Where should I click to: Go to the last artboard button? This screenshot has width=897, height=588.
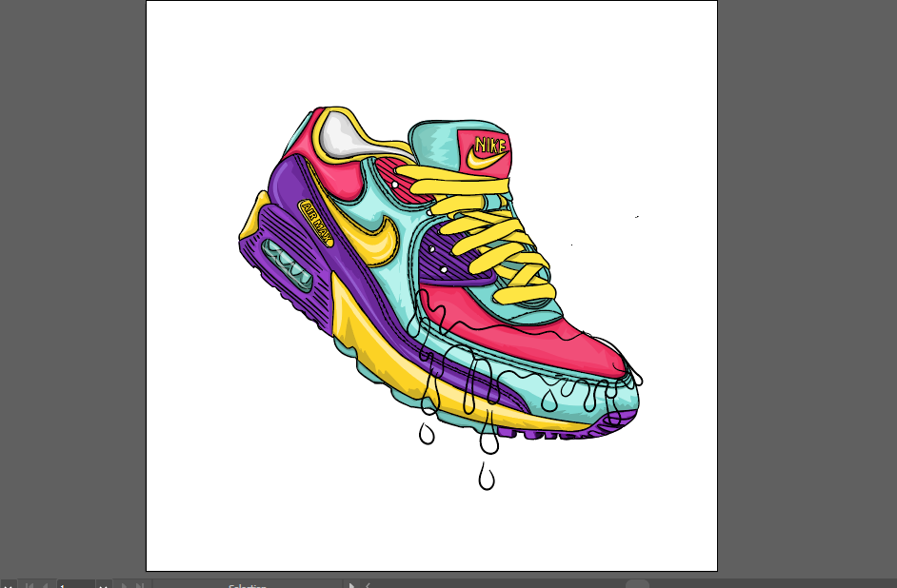(139, 584)
